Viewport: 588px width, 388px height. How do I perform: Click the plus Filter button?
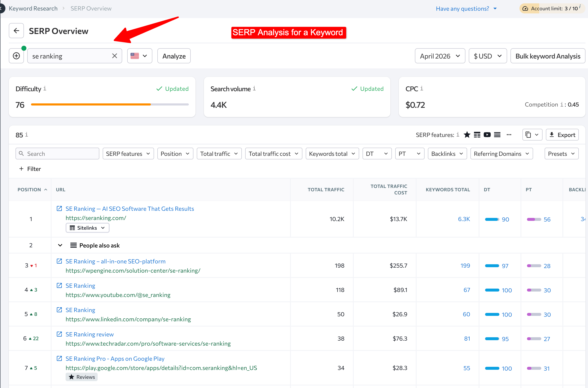tap(30, 169)
